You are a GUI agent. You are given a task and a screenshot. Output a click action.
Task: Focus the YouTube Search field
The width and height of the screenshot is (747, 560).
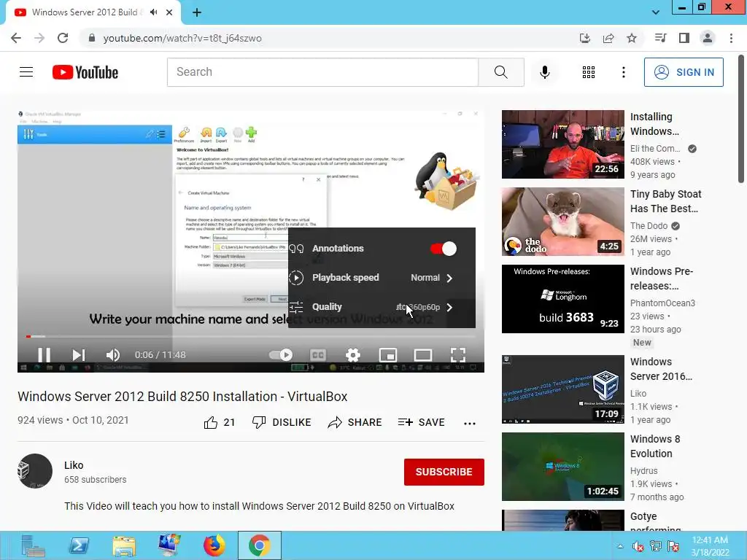point(322,72)
